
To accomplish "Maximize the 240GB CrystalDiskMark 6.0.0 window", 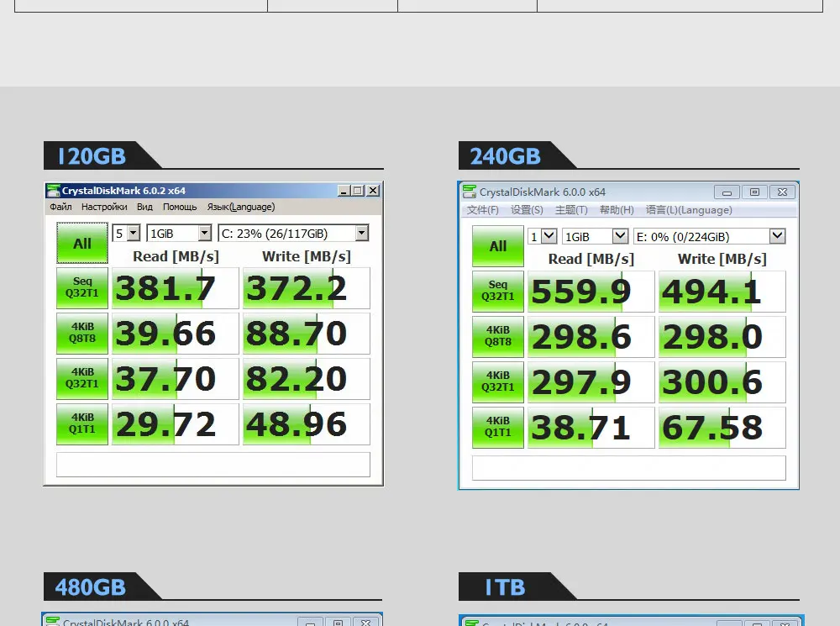I will (755, 192).
